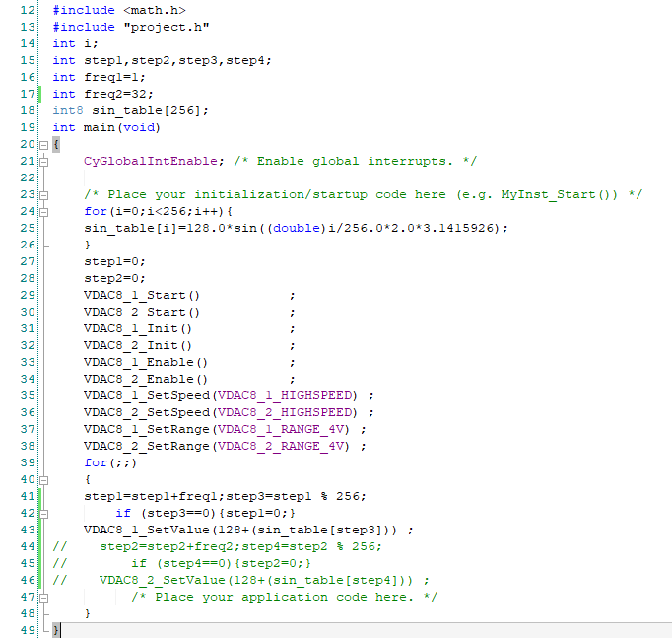Click on 'for(i=0;i<256;i++){' statement
672x638 pixels.
click(x=158, y=211)
